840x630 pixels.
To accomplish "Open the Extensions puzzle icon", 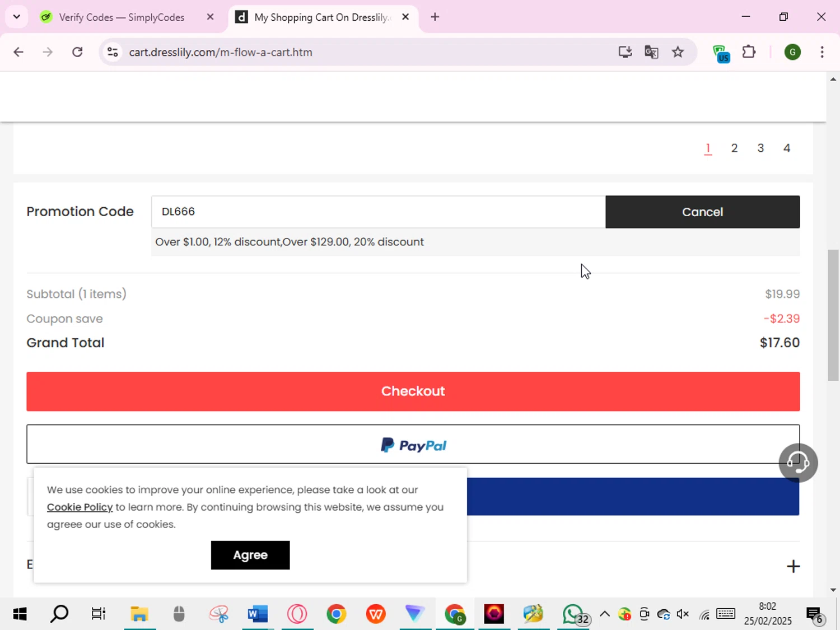I will tap(749, 52).
